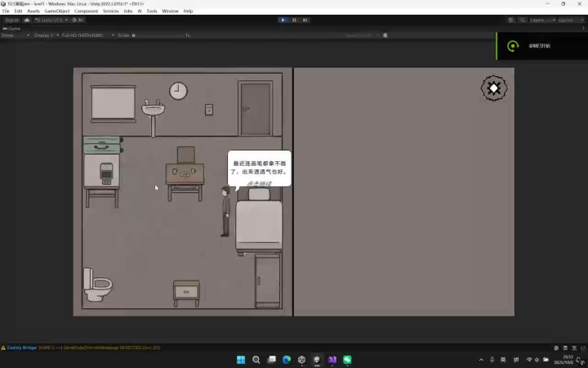Open the Window menu
Image resolution: width=588 pixels, height=368 pixels.
(170, 11)
